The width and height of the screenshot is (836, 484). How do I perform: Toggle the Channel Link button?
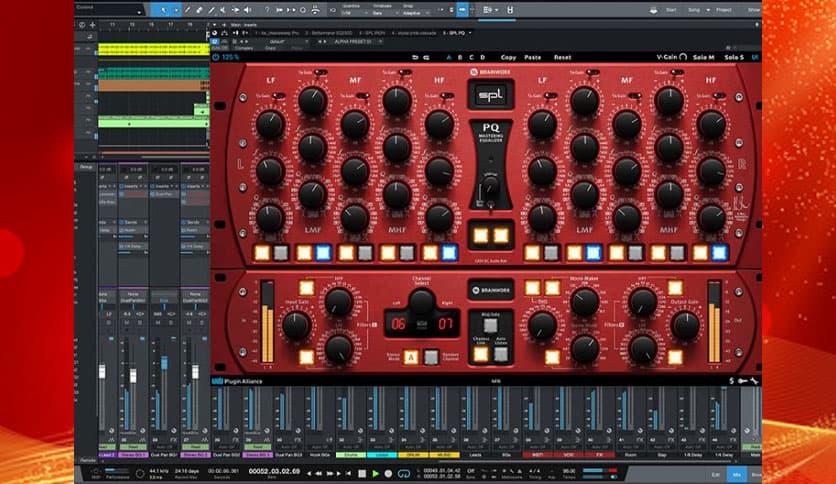[x=481, y=354]
